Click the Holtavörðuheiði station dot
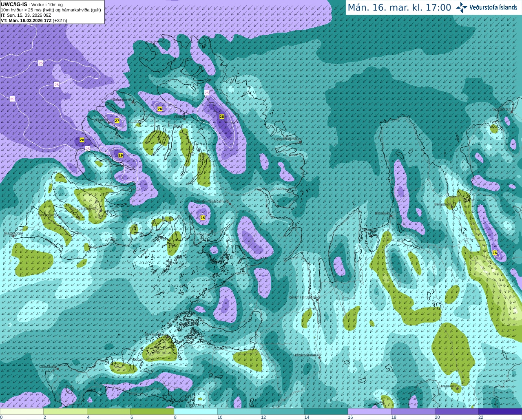The width and height of the screenshot is (522, 420). tap(319, 358)
